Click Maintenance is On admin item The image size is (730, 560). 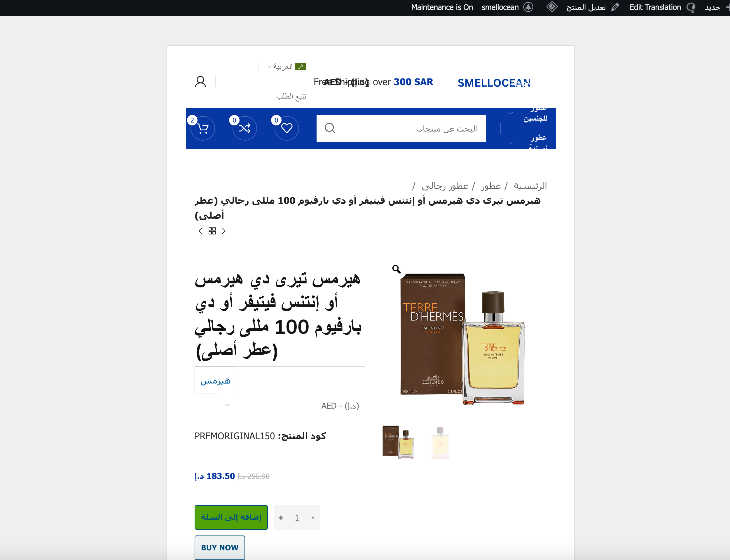(442, 7)
